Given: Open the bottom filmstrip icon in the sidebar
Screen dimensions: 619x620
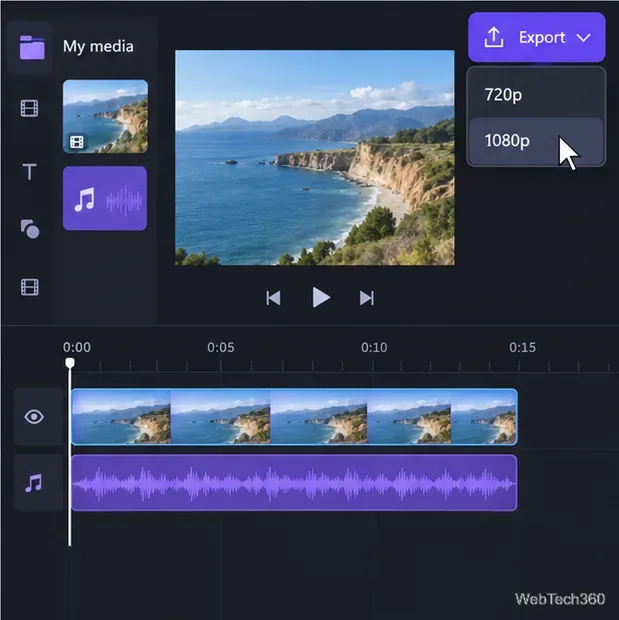Looking at the screenshot, I should click(30, 287).
